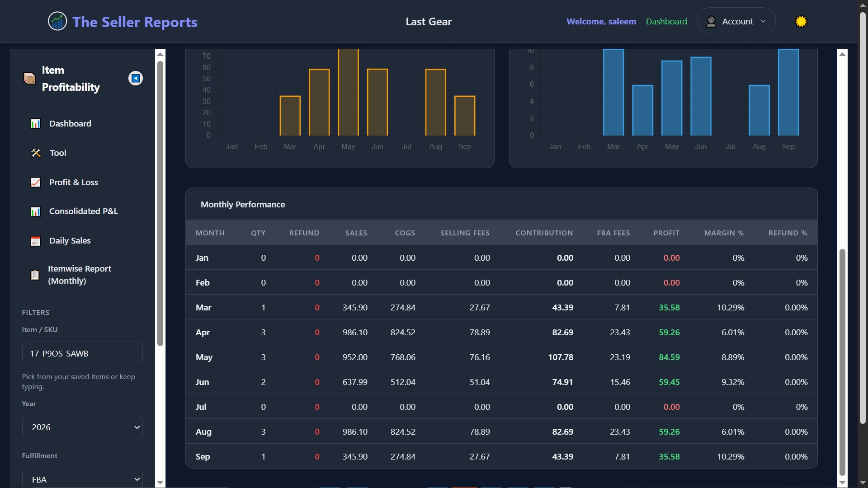This screenshot has height=488, width=868.
Task: Click The Seller Reports brand name
Action: (x=135, y=22)
